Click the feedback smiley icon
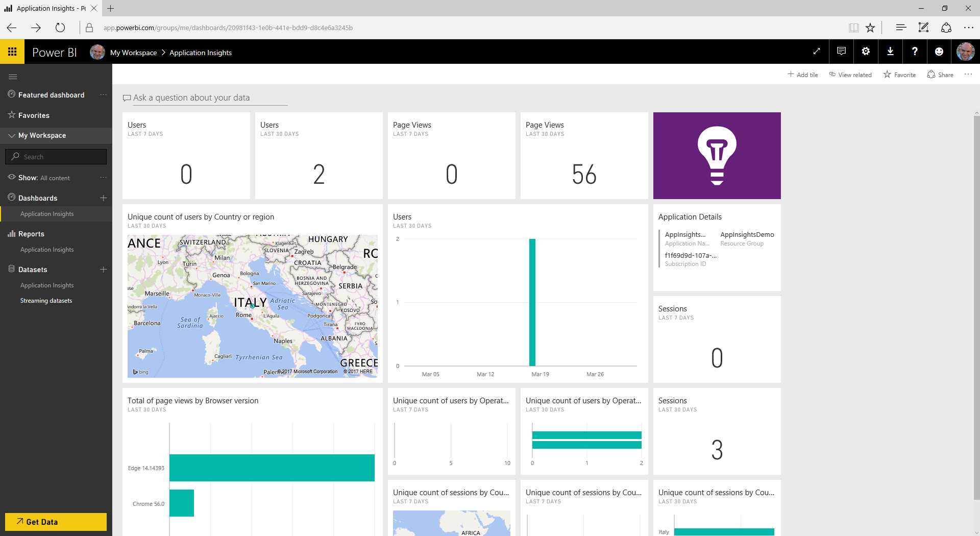Viewport: 980px width, 536px height. pos(939,52)
